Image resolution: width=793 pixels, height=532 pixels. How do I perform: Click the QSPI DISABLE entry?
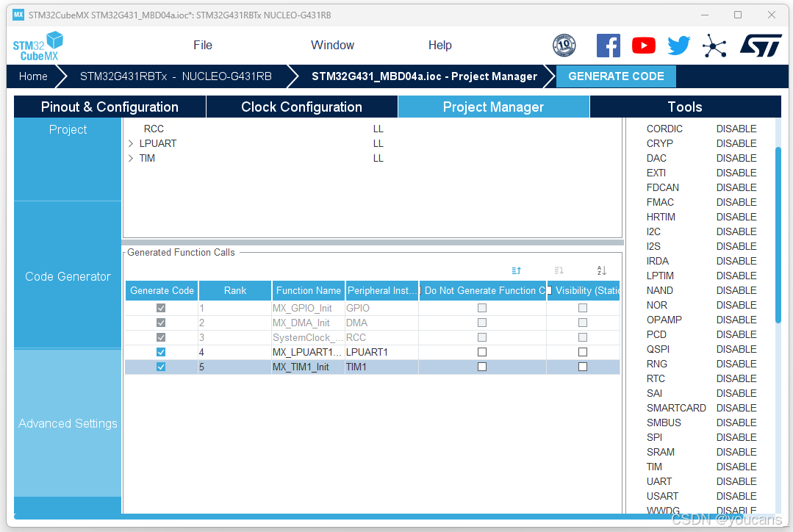click(701, 349)
